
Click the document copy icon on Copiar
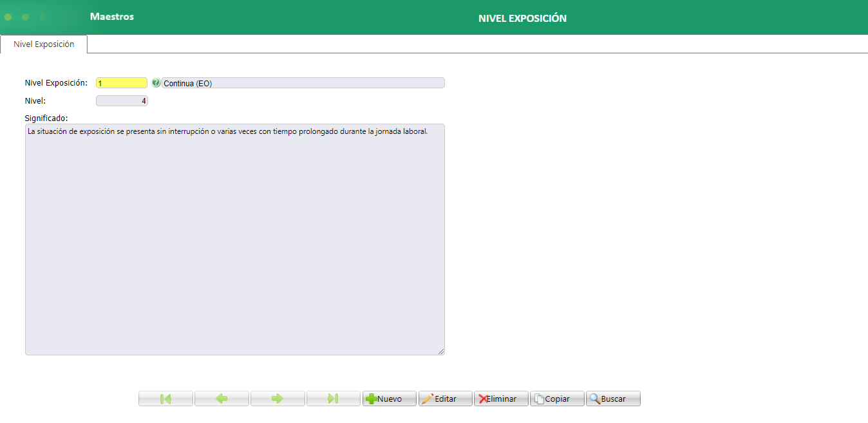tap(540, 398)
